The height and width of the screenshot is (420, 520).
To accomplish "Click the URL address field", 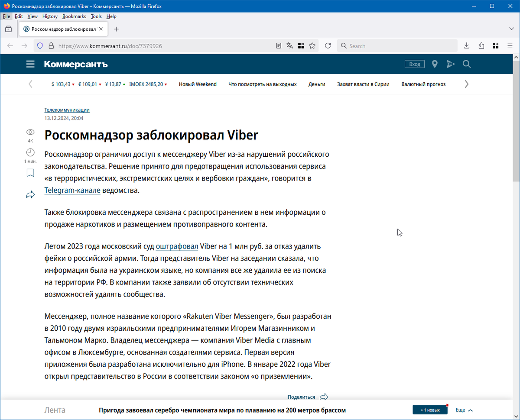I will tap(165, 45).
